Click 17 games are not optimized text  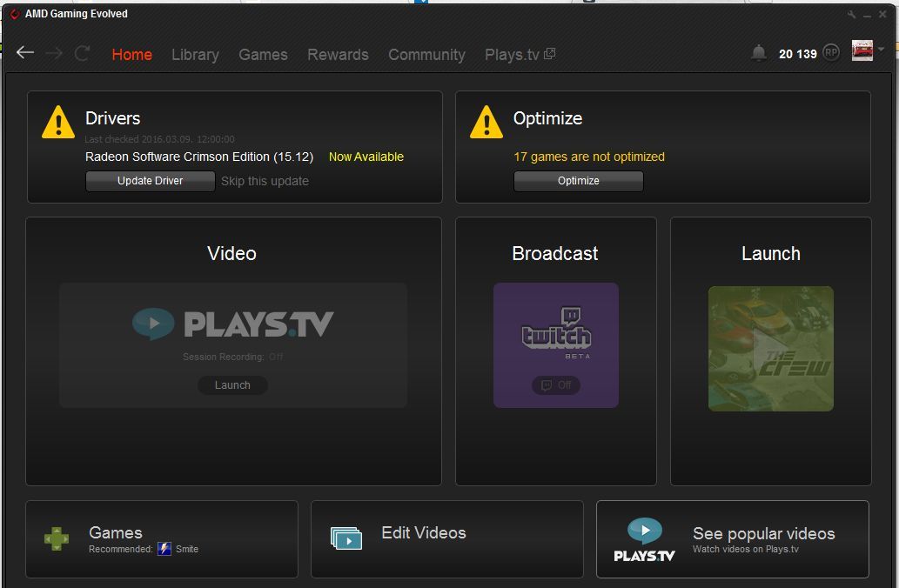(x=589, y=157)
